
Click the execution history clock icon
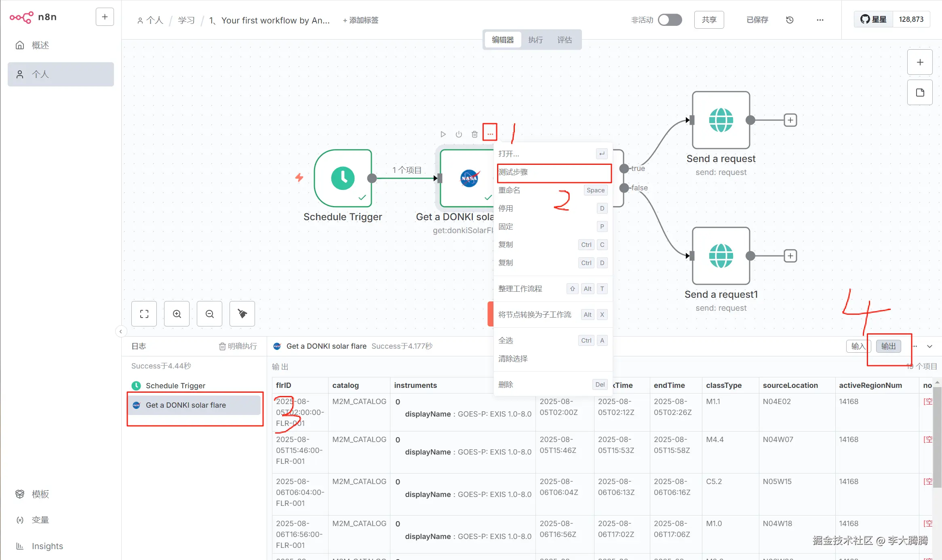point(790,20)
